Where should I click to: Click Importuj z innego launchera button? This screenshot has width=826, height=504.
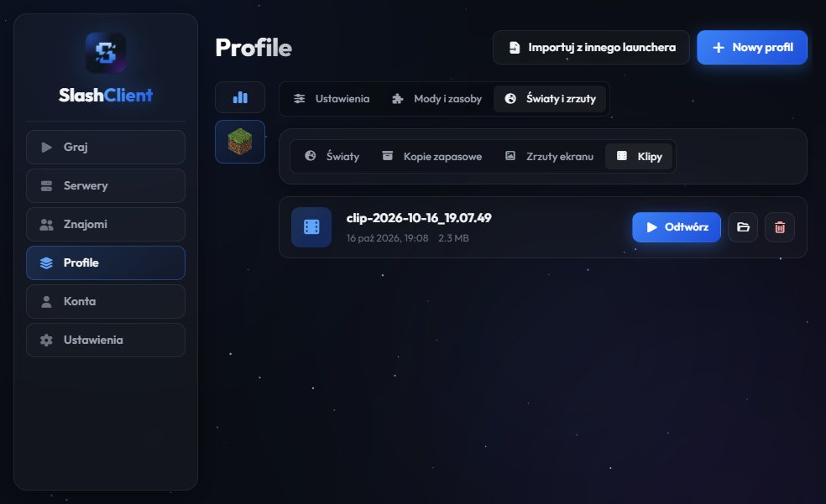(591, 47)
